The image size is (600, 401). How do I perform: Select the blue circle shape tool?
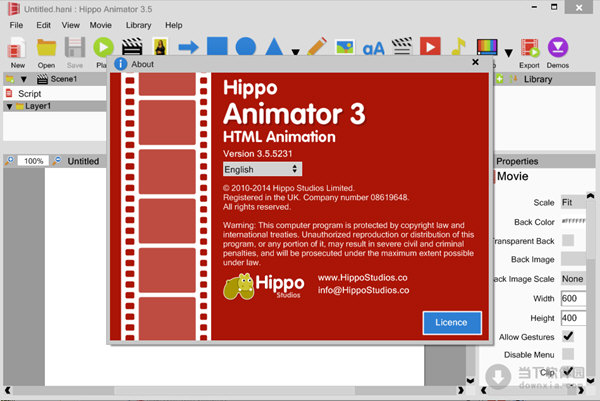point(246,47)
